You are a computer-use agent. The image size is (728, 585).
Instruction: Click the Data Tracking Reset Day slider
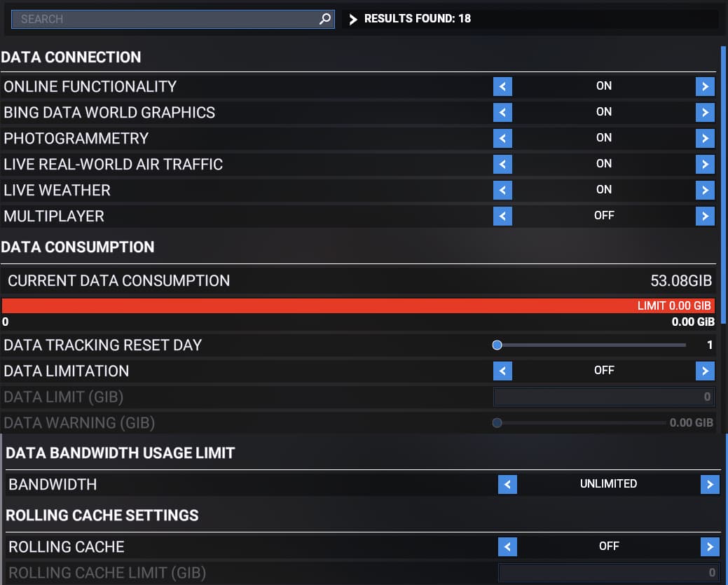click(x=591, y=345)
